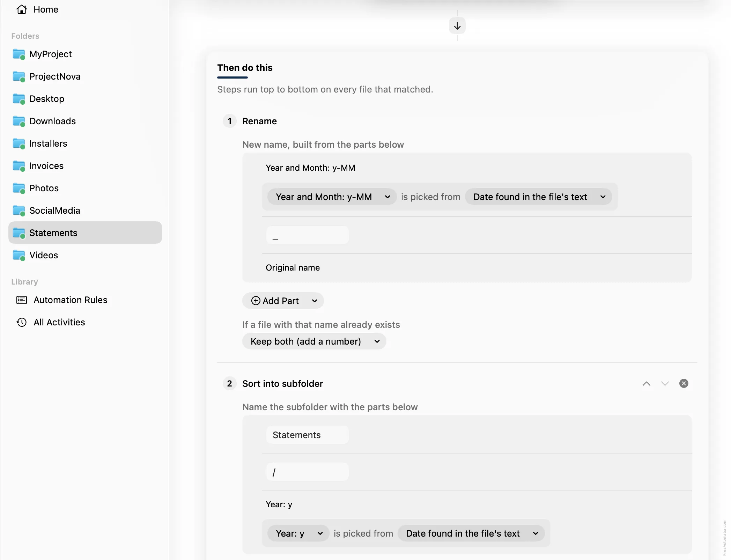This screenshot has width=731, height=560.
Task: Click the Statements subfolder text field
Action: tap(307, 435)
